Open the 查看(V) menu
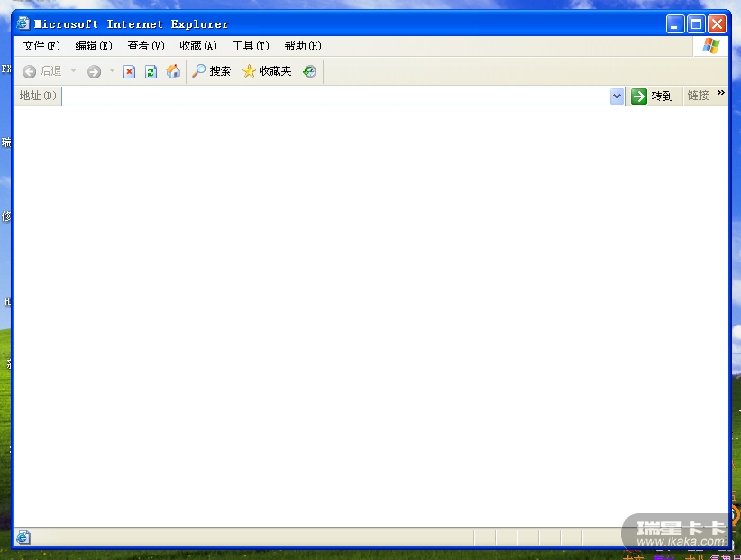 tap(146, 46)
